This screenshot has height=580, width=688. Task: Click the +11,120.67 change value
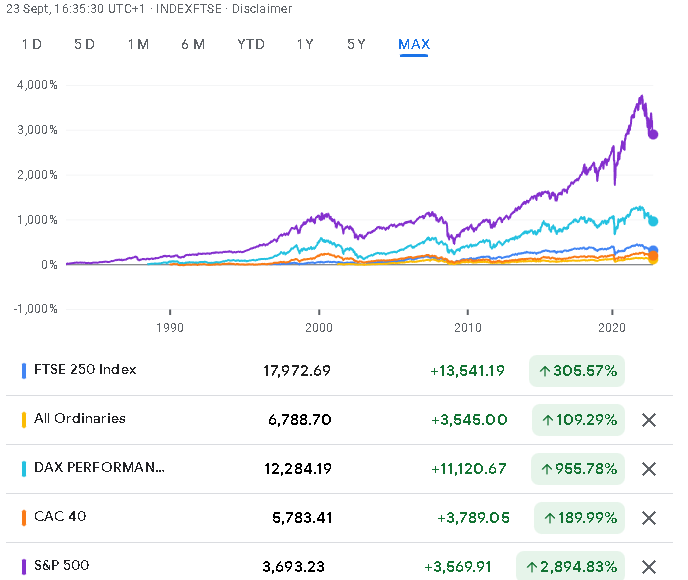(469, 469)
